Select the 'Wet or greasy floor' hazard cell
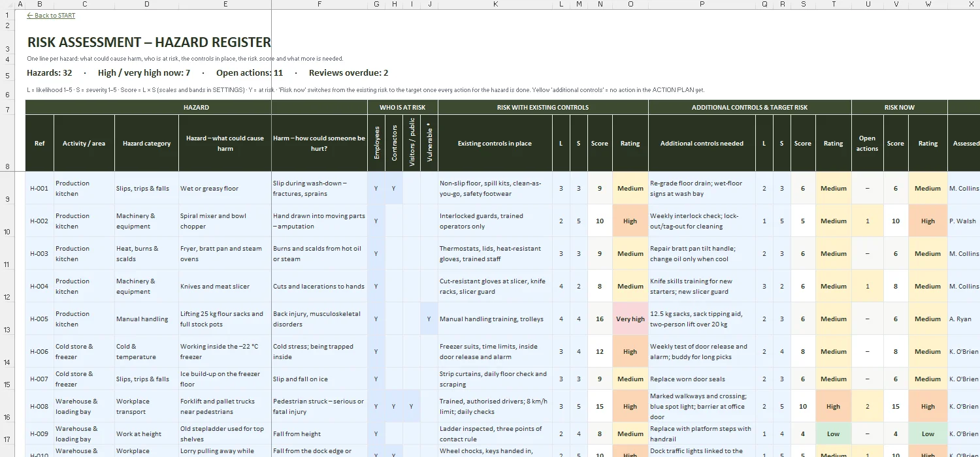This screenshot has width=980, height=457. 225,188
